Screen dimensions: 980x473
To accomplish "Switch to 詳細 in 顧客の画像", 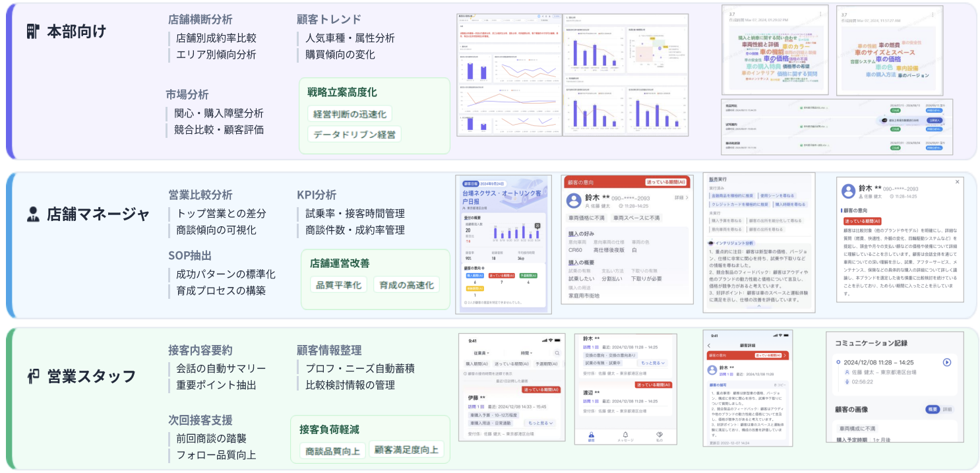I will coord(947,410).
